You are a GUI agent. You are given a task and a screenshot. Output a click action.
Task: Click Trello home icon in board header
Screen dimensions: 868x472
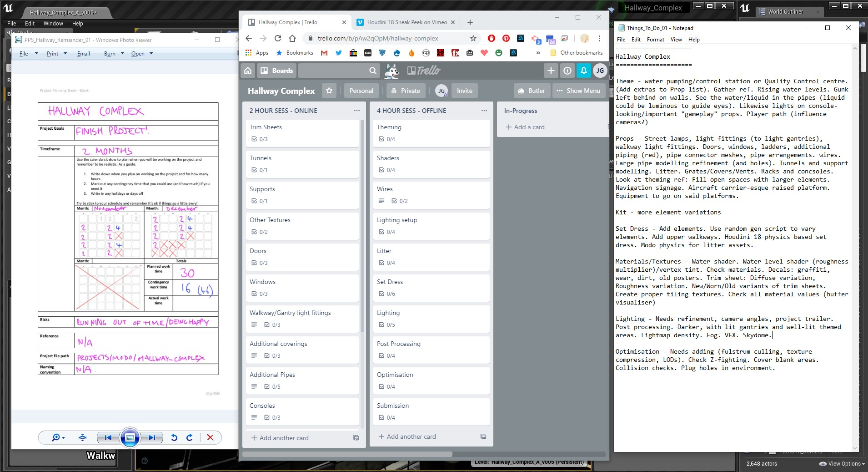[x=248, y=71]
